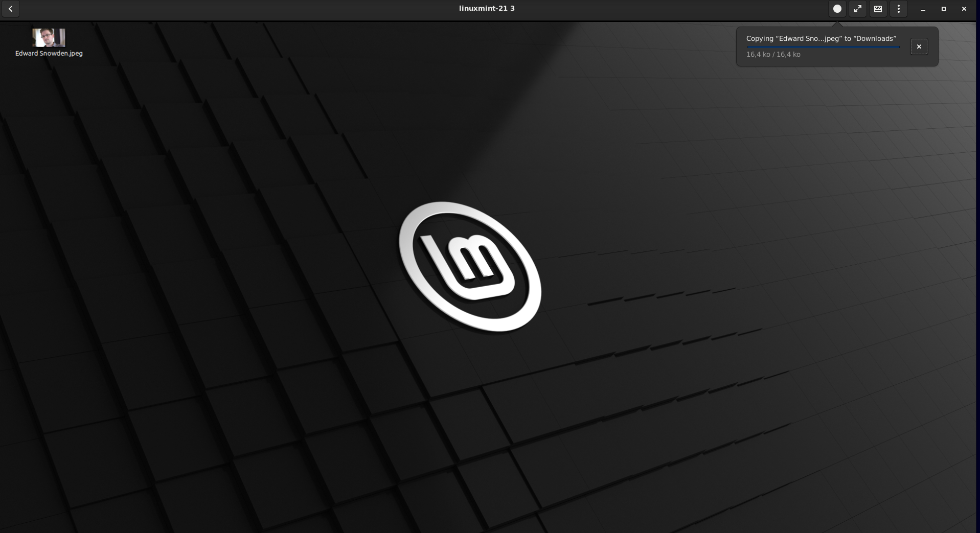The height and width of the screenshot is (533, 980).
Task: Click the 16,4 ko transfer size text
Action: 773,54
